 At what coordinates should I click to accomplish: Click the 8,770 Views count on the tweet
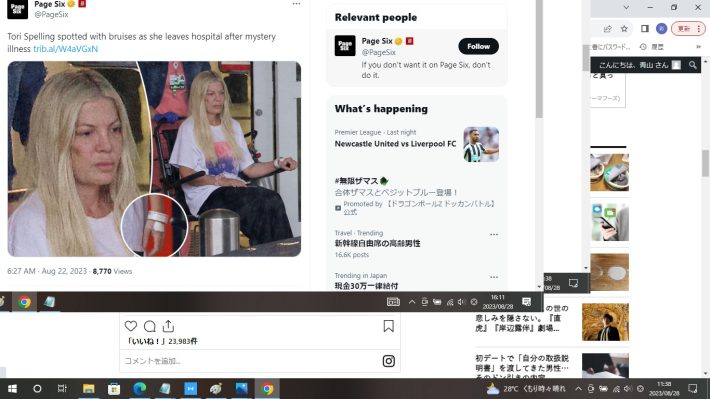(112, 271)
